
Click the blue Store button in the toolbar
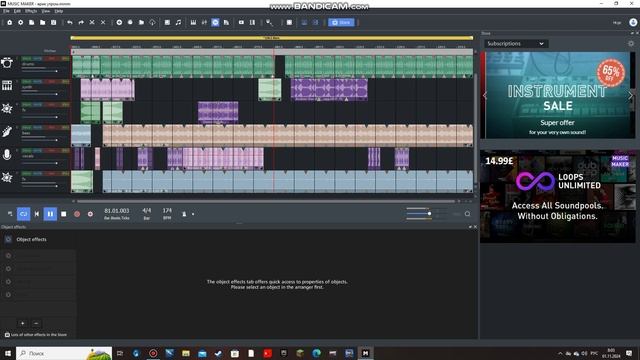pos(341,22)
